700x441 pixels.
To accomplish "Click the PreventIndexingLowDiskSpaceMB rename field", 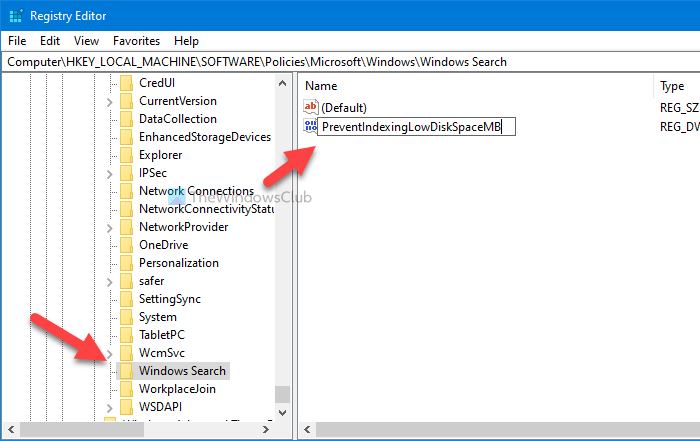I will 417,126.
